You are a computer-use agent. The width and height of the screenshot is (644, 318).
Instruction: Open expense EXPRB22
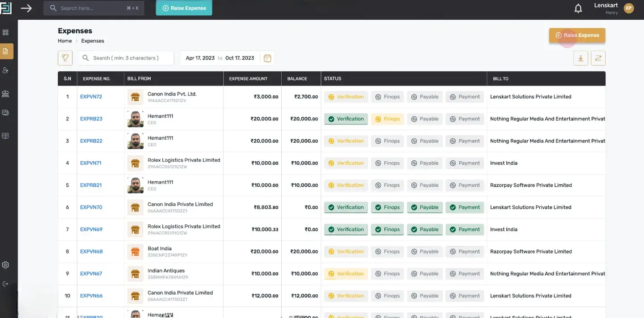click(x=91, y=141)
